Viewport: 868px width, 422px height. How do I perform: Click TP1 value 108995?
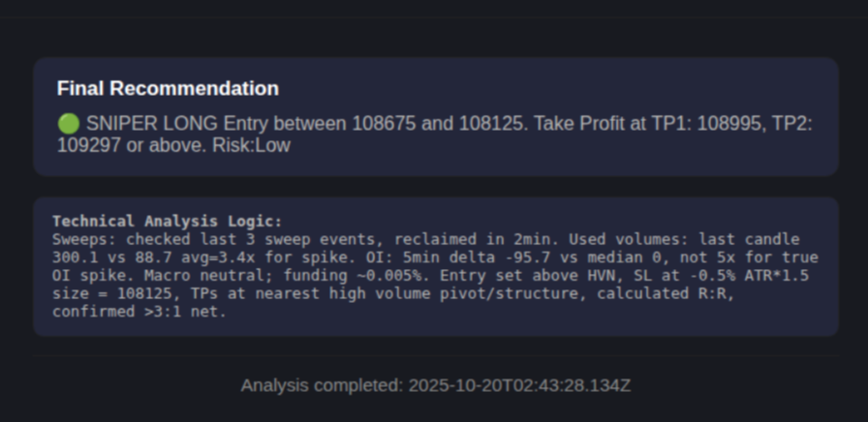pos(730,123)
